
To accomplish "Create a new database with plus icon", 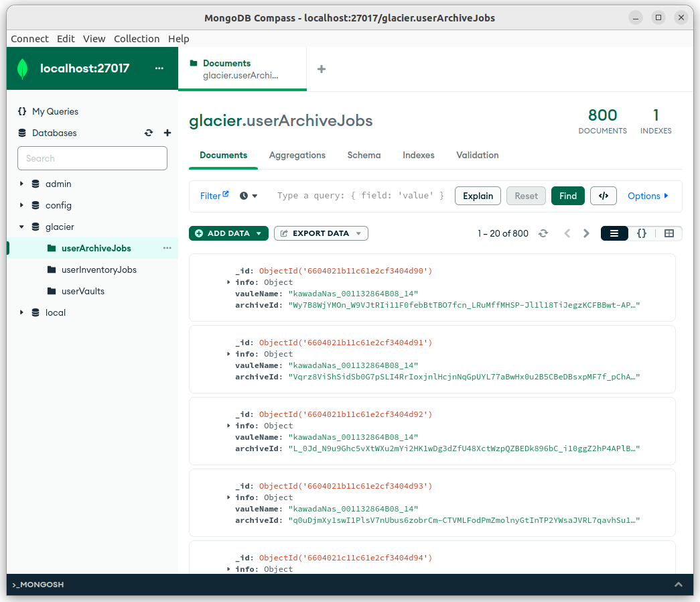I will tap(167, 133).
